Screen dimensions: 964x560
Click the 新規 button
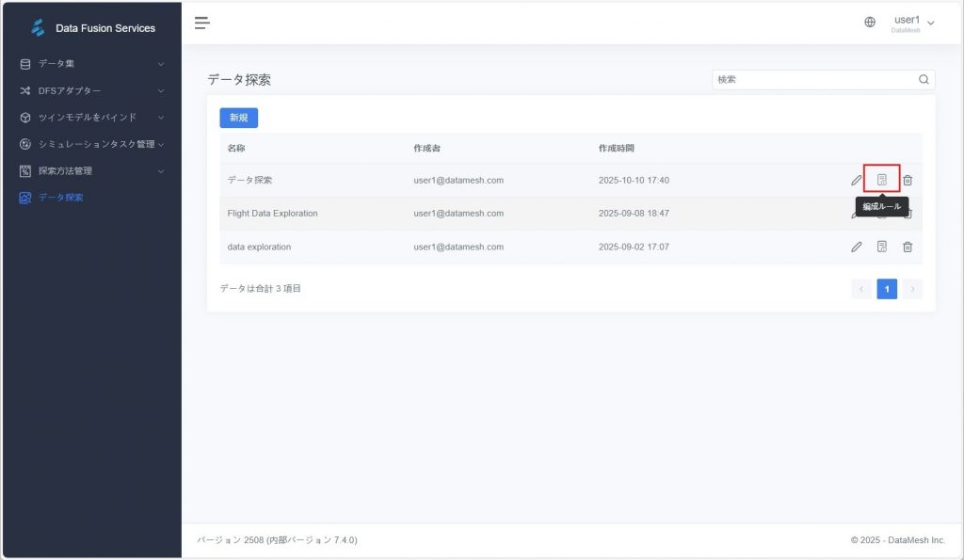[238, 118]
